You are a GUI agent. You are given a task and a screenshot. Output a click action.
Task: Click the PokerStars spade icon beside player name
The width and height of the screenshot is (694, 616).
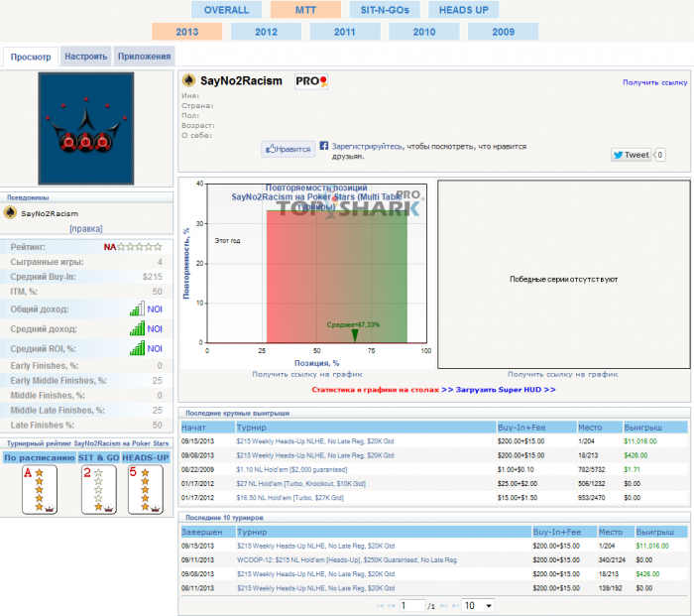(189, 80)
